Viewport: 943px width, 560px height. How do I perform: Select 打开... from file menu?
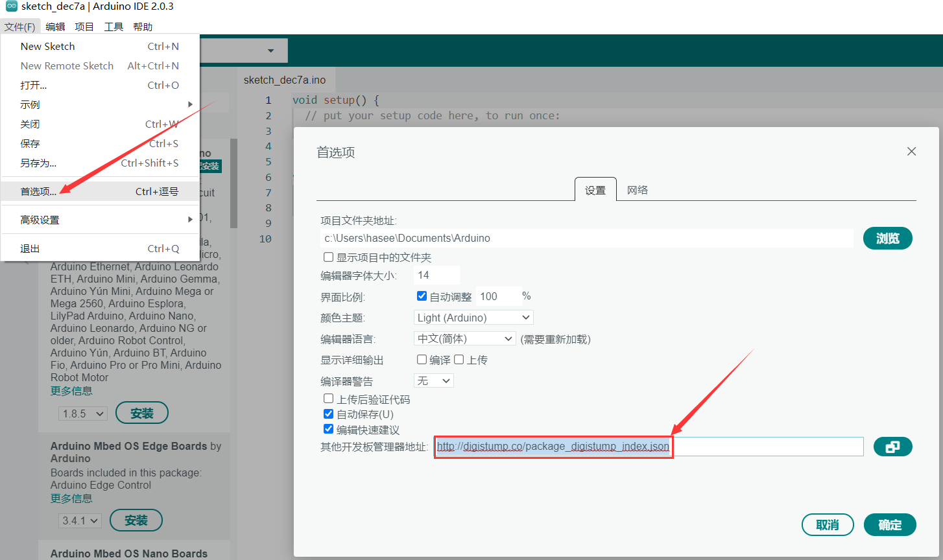coord(100,85)
